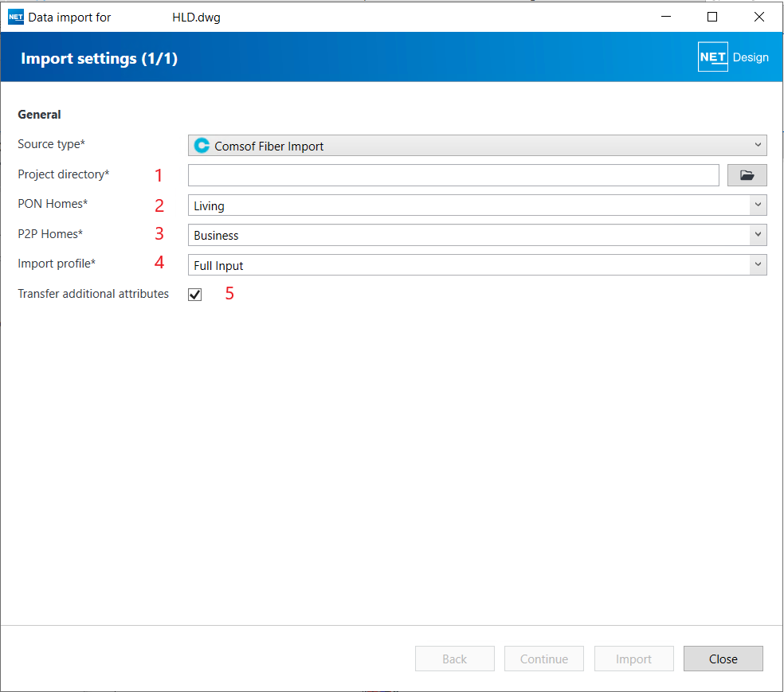Maximize the Data import window
This screenshot has width=784, height=692.
pyautogui.click(x=712, y=17)
